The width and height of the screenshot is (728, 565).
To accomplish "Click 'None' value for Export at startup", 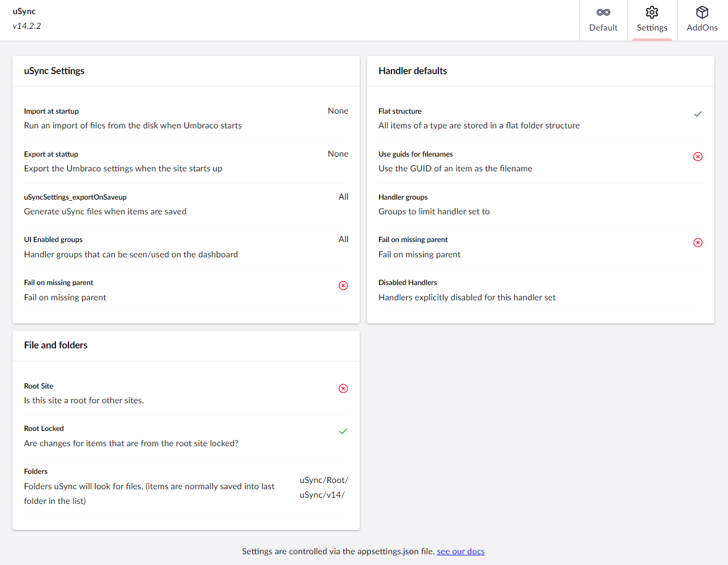I will 338,154.
